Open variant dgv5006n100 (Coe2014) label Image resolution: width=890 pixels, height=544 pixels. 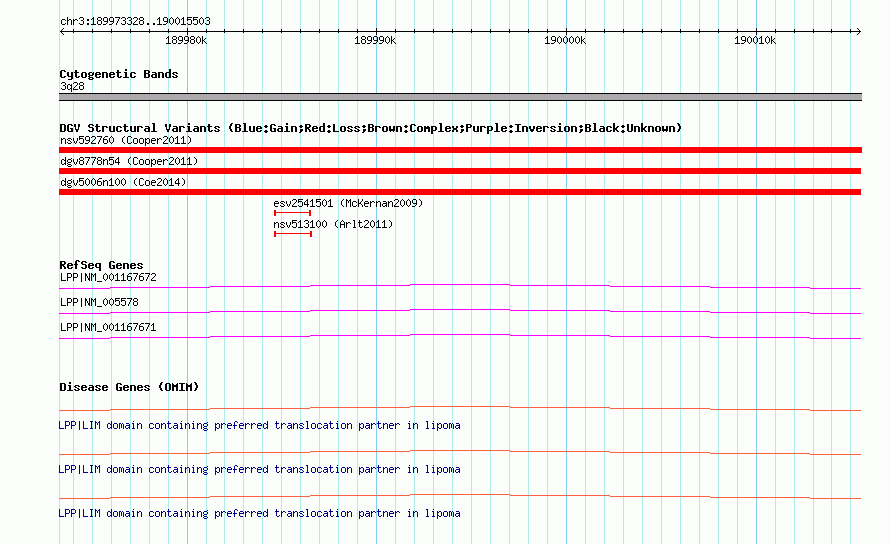click(123, 182)
